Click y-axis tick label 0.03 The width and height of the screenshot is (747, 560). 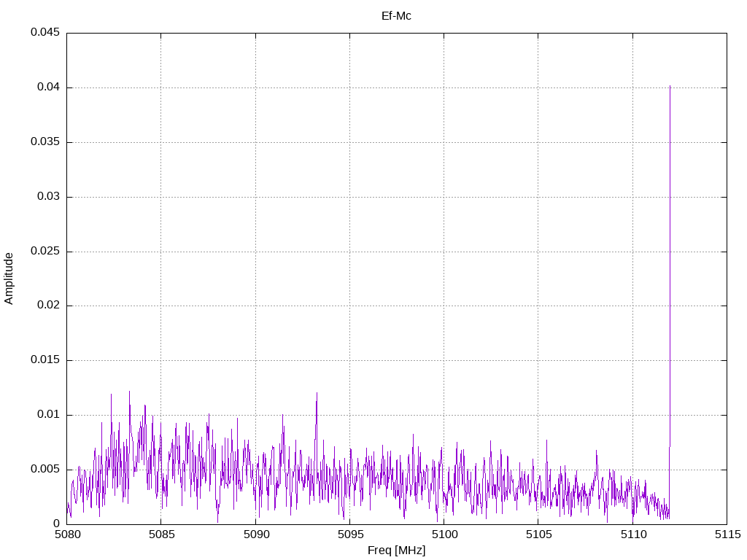[x=49, y=197]
